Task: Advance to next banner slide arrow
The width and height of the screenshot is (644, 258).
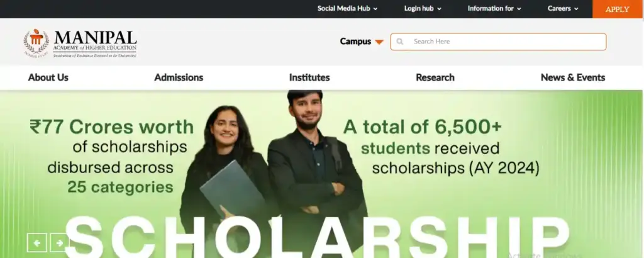Action: [60, 243]
